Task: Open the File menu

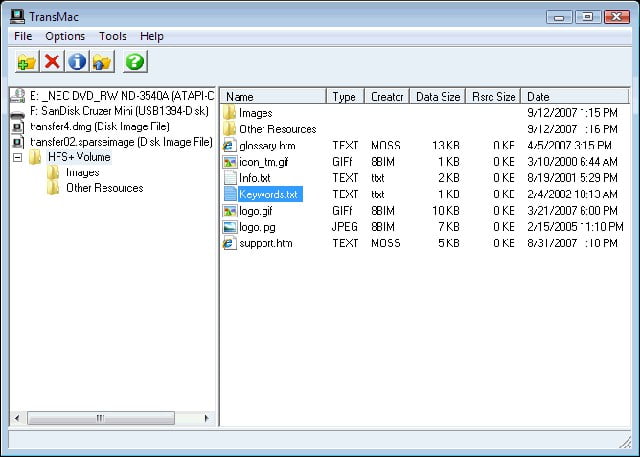Action: click(23, 36)
